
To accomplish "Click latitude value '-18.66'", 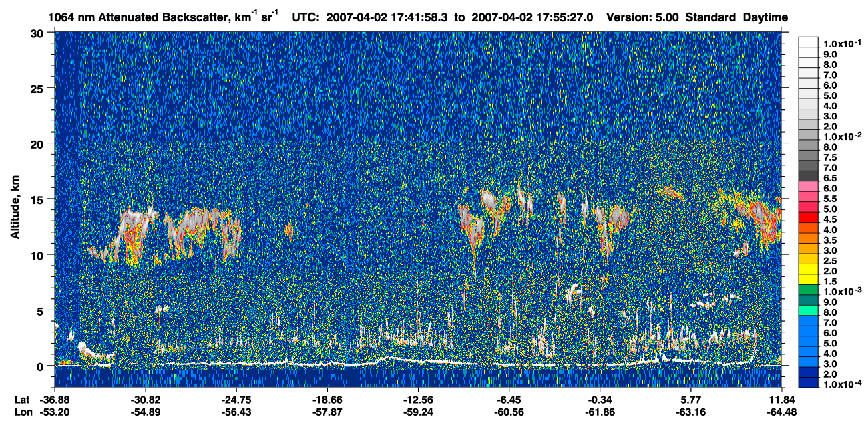I will click(x=327, y=400).
